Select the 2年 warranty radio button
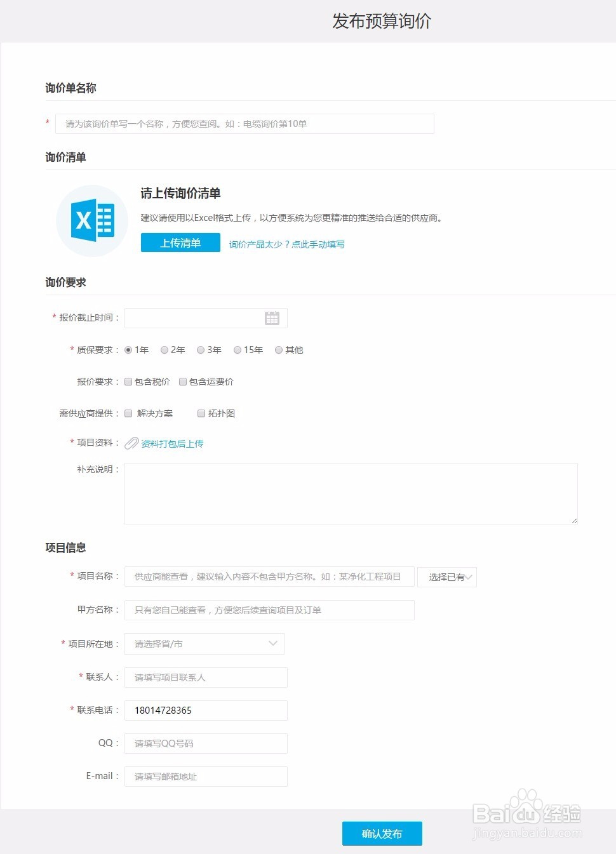 (164, 350)
